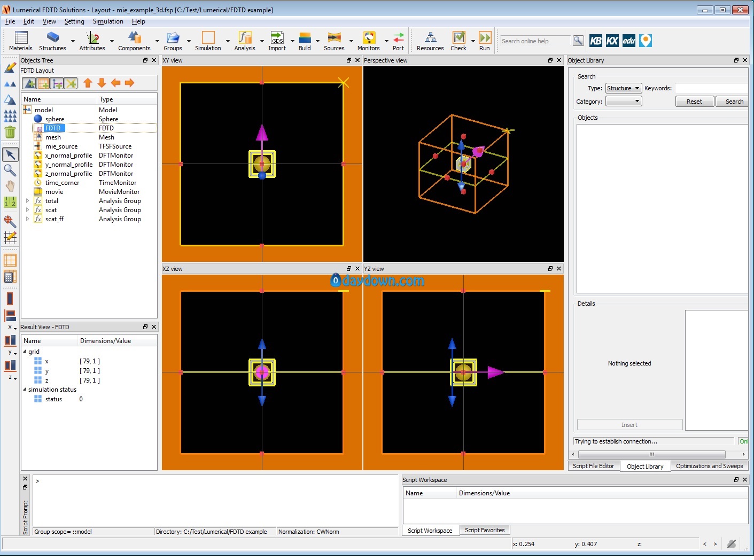Expand the 'scat_ff' analysis group
Screen dimensions: 754x560
[x=27, y=219]
